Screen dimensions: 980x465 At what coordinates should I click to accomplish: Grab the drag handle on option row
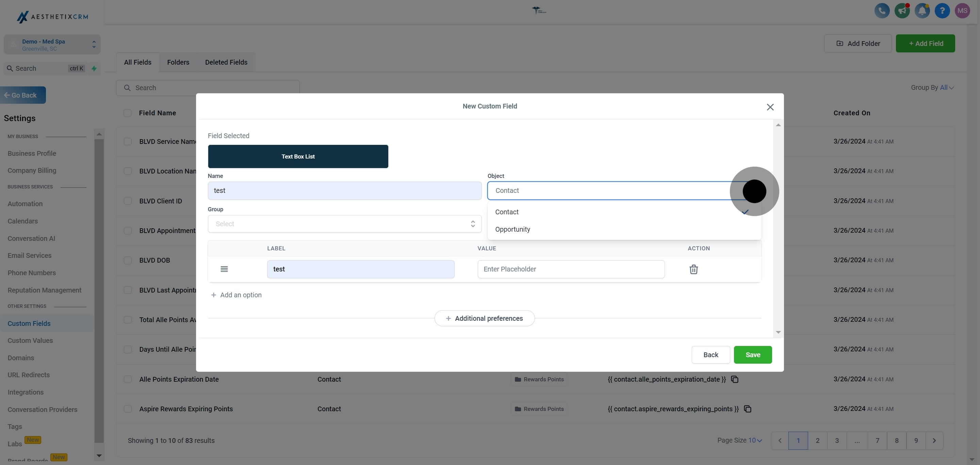coord(224,269)
